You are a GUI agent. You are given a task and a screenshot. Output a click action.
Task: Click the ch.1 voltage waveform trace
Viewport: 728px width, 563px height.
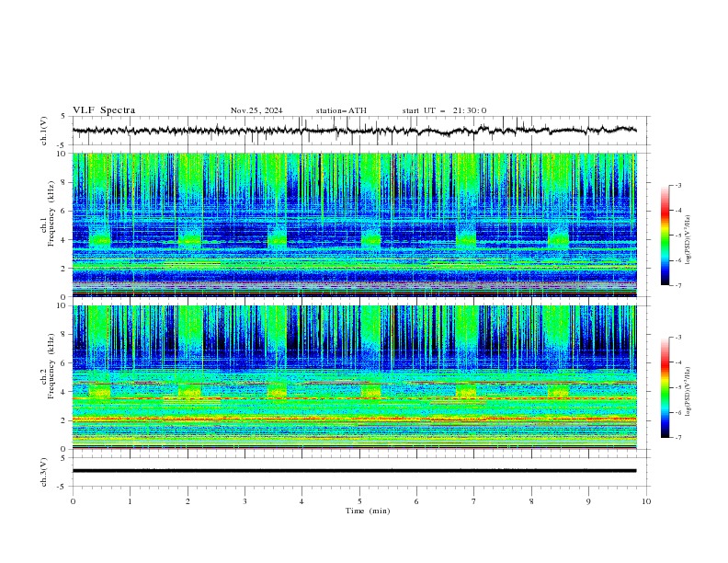[354, 131]
